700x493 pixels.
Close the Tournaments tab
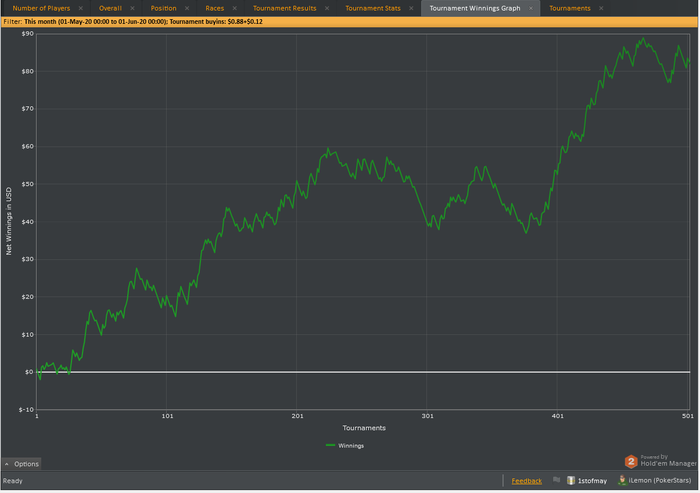(x=601, y=8)
